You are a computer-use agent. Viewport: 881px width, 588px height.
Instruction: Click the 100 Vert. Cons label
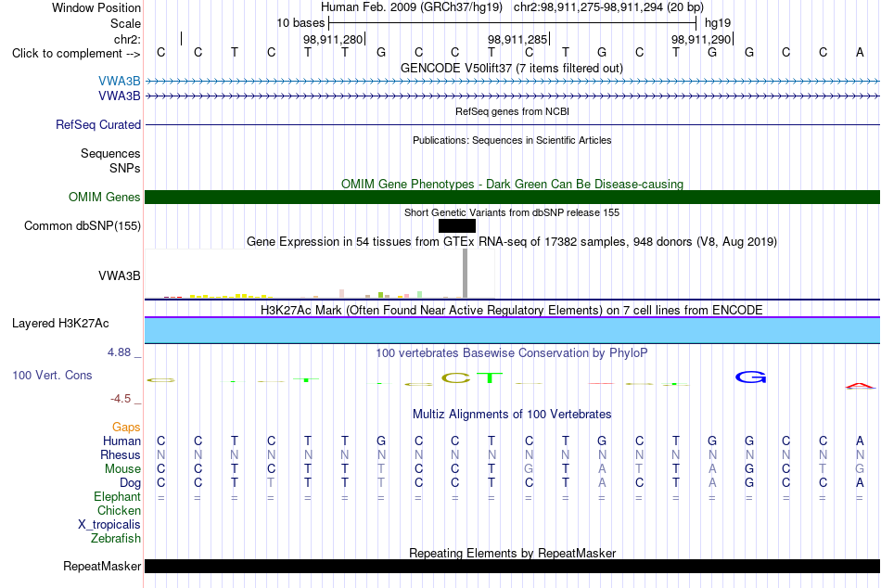(x=52, y=375)
